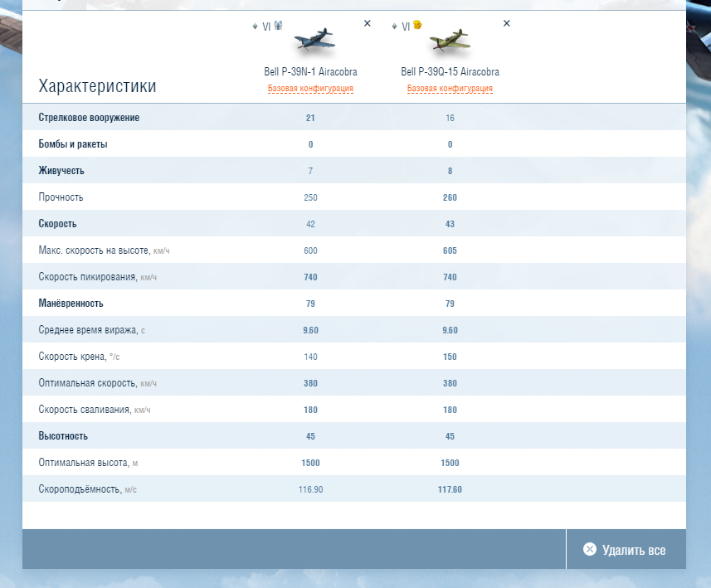
Task: Click tier VI label of P-39N-1
Action: [266, 27]
